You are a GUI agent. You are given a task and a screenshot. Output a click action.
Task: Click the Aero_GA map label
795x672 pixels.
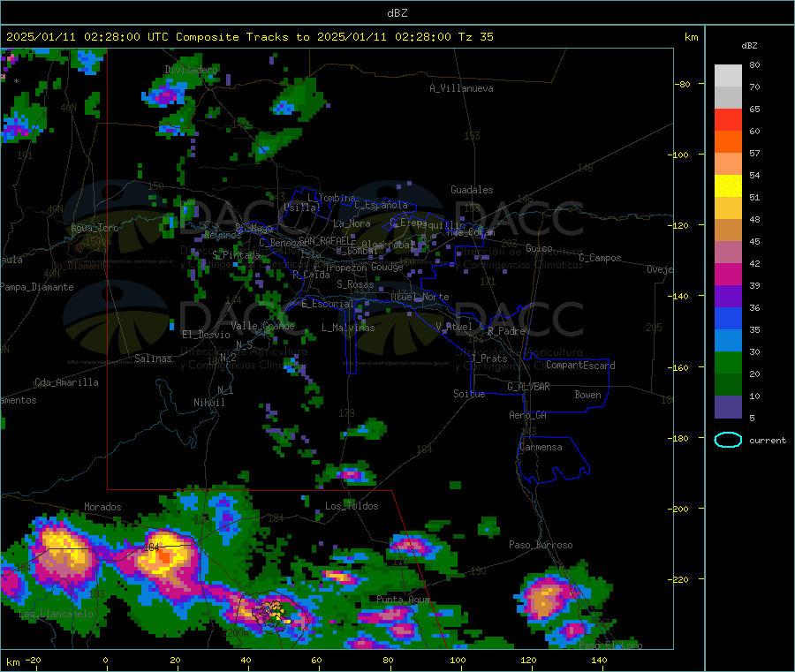(x=528, y=415)
